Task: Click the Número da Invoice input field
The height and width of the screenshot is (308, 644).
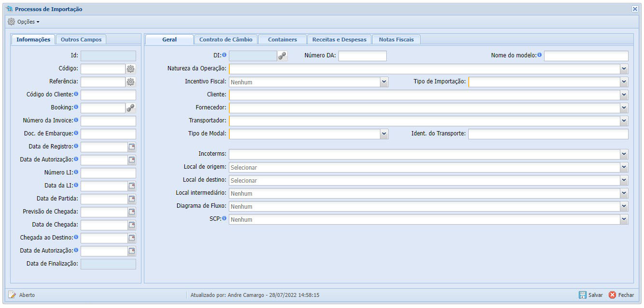Action: (108, 121)
